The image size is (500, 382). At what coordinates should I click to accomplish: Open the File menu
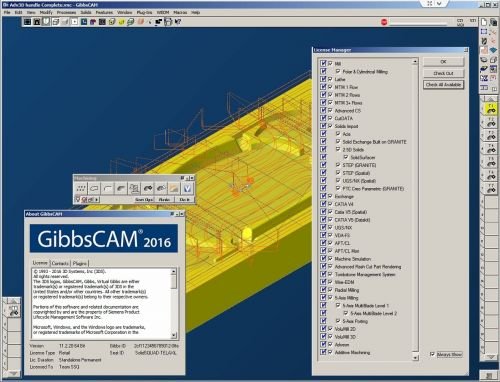tap(7, 12)
